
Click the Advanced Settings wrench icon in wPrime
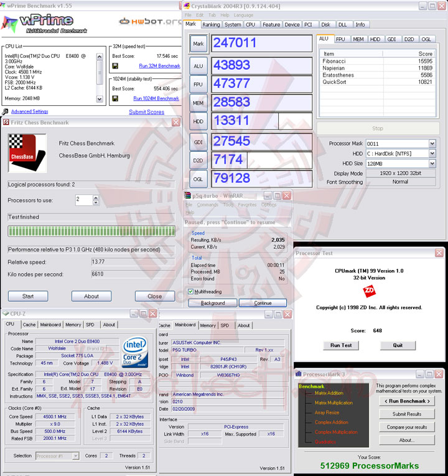[5, 112]
